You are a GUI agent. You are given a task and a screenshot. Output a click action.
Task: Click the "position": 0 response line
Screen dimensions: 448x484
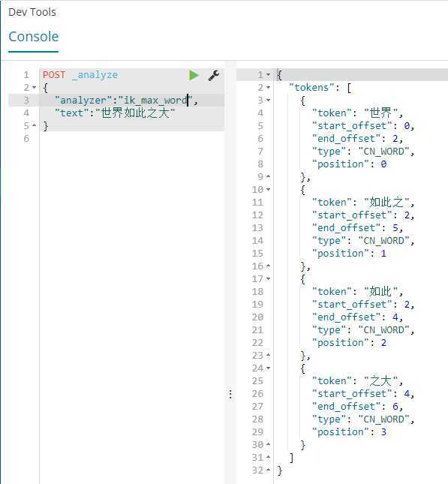(x=349, y=164)
